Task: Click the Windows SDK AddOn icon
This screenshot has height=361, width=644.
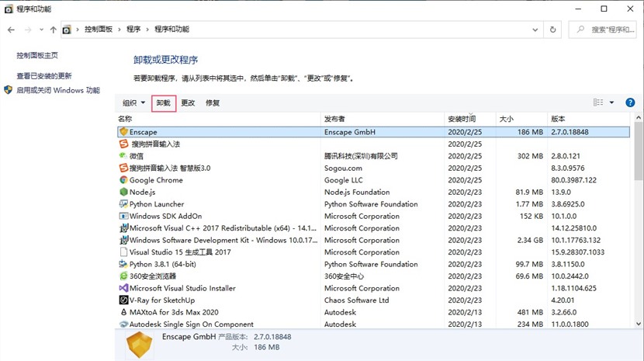Action: (123, 216)
